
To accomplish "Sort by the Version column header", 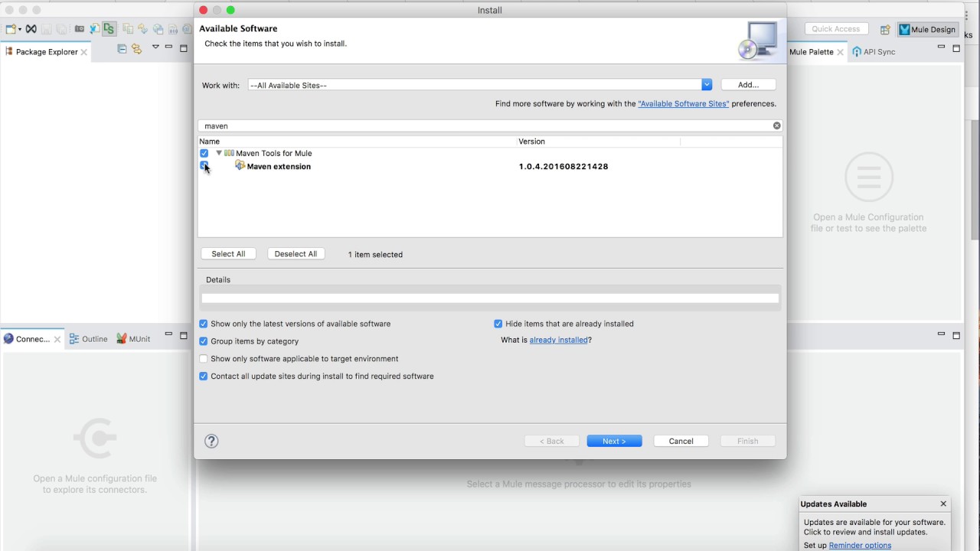I will 598,142.
